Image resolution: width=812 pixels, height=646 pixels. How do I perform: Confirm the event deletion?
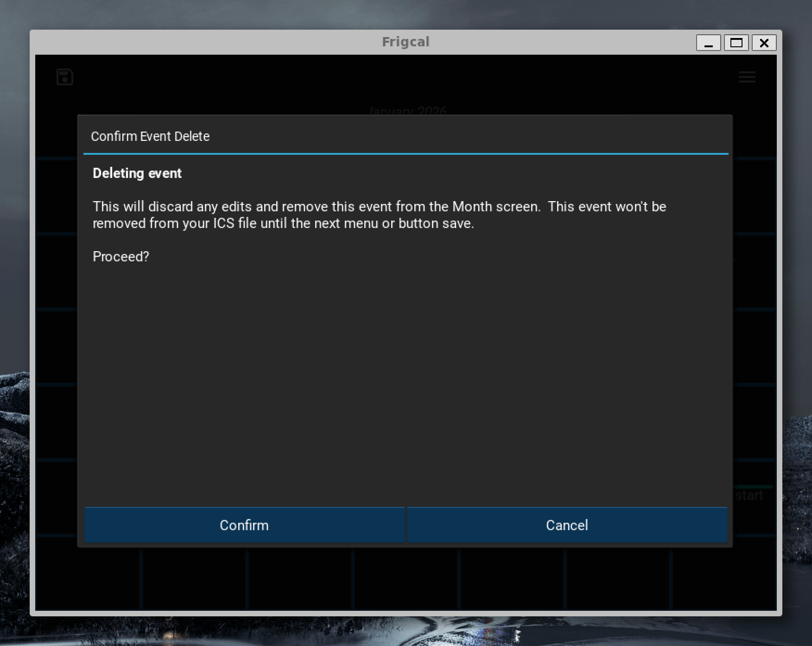click(x=244, y=525)
